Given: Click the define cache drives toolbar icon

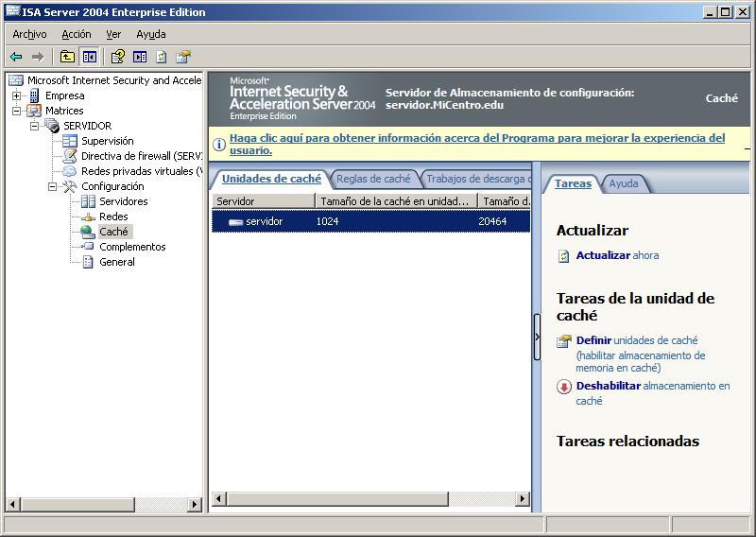Looking at the screenshot, I should point(183,57).
